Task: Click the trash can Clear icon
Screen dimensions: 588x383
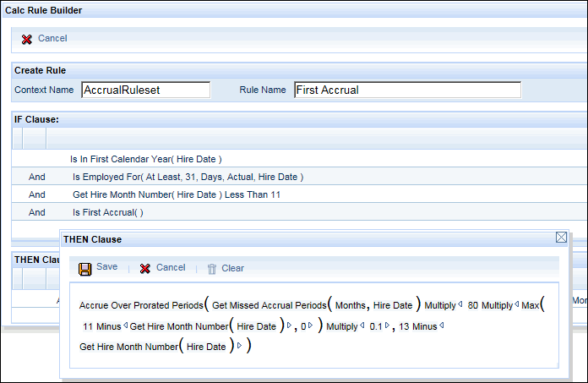Action: point(212,269)
